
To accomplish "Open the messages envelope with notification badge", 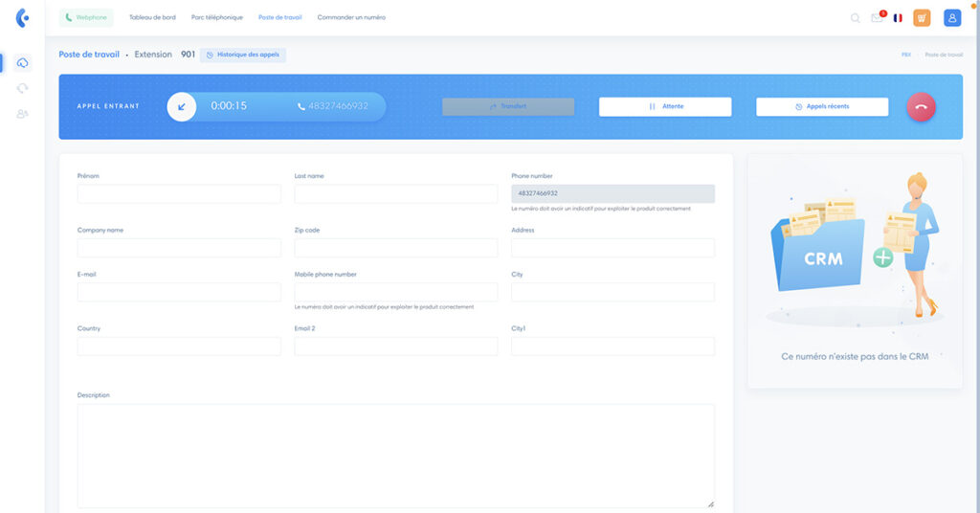I will 877,17.
